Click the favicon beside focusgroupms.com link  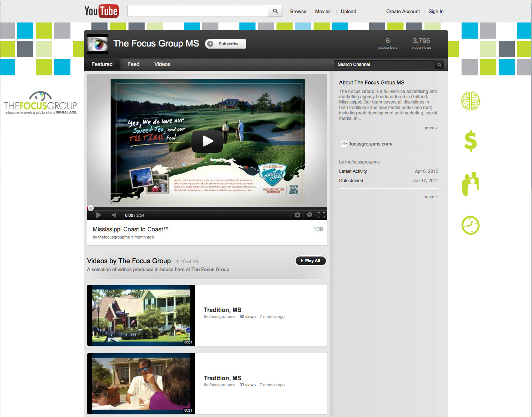pyautogui.click(x=344, y=144)
